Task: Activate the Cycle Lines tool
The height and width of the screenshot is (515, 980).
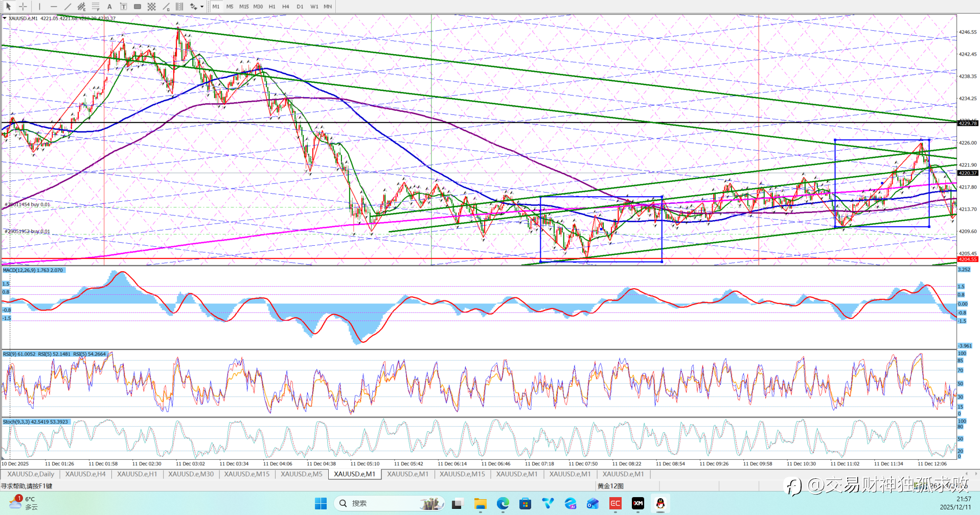Action: [179, 7]
